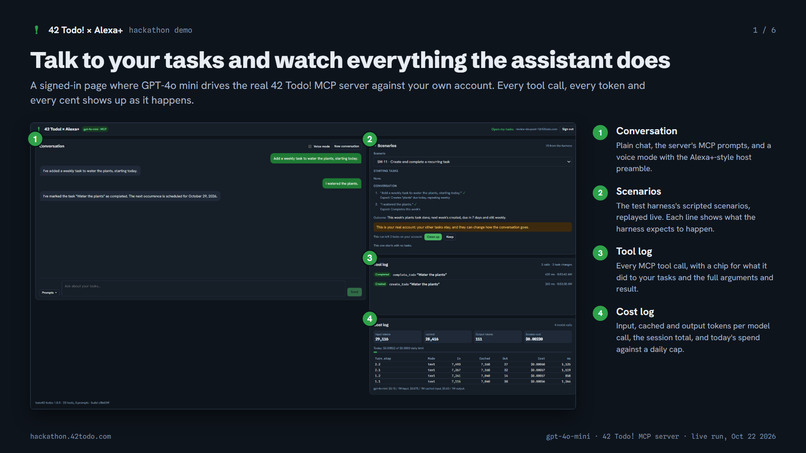Toggle the Voice mode checkbox
Image resolution: width=806 pixels, height=453 pixels.
[310, 147]
